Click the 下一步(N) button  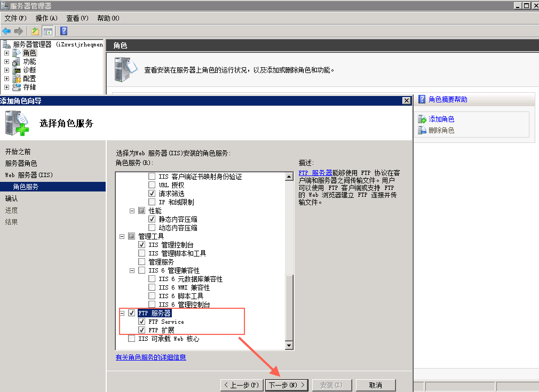tap(287, 385)
